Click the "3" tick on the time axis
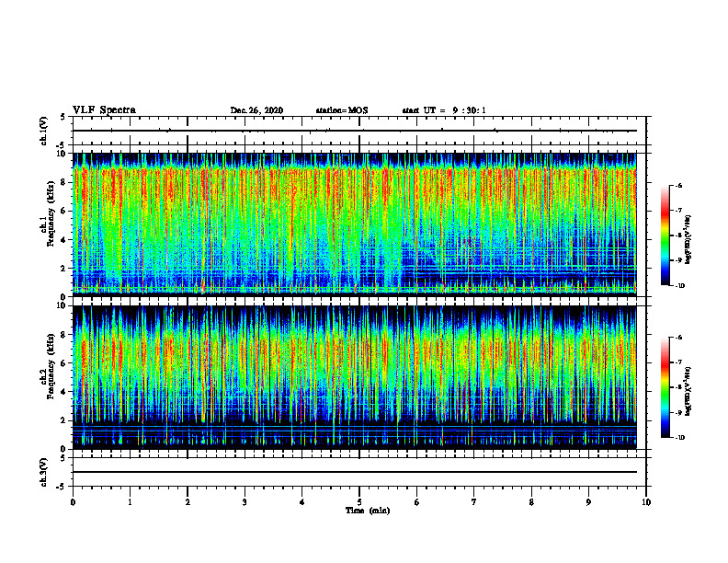The width and height of the screenshot is (728, 563). coord(245,502)
